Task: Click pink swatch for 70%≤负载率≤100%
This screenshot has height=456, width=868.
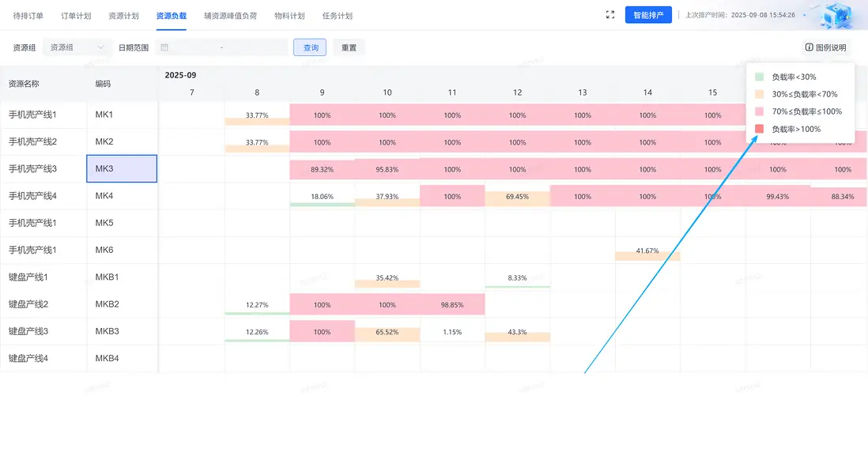Action: pos(759,111)
